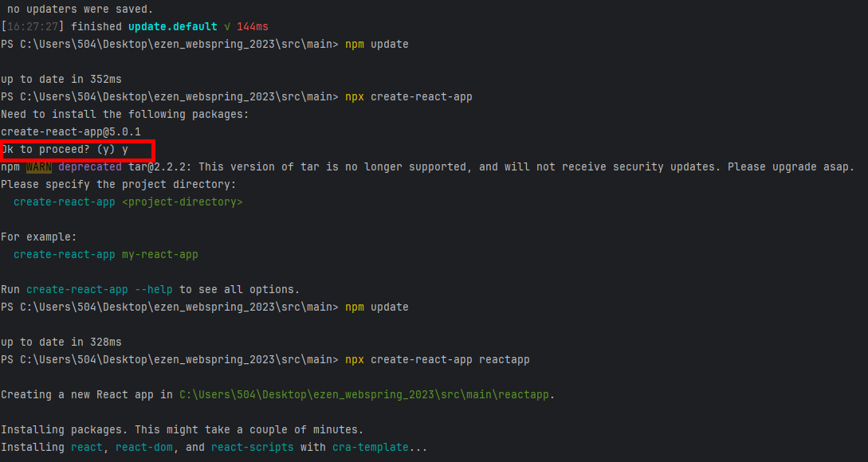Screen dimensions: 868x462
Task: Click 'my-react-app' example name
Action: click(x=160, y=255)
